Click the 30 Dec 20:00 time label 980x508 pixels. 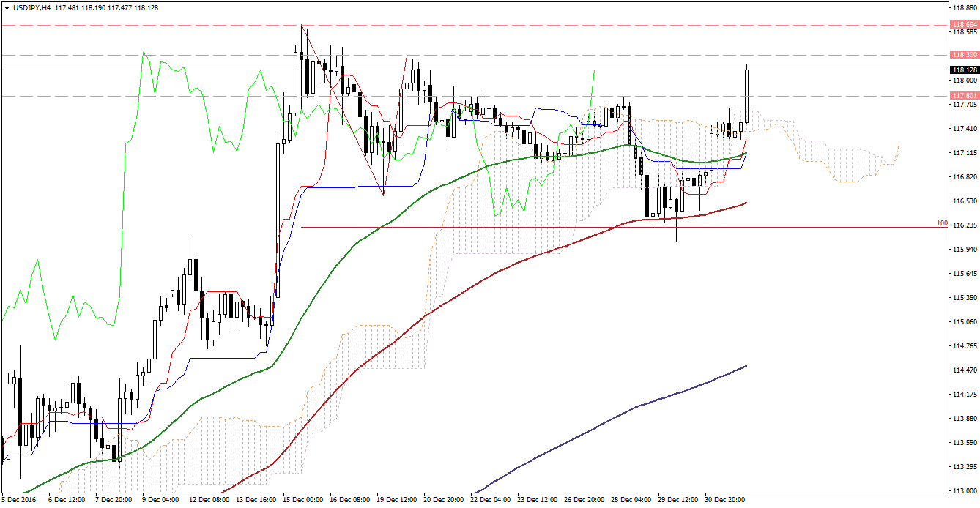click(725, 501)
